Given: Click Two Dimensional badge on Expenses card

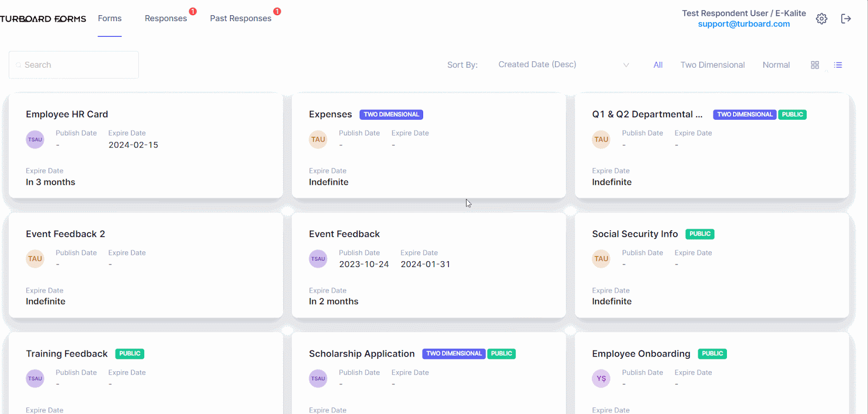Looking at the screenshot, I should point(391,114).
